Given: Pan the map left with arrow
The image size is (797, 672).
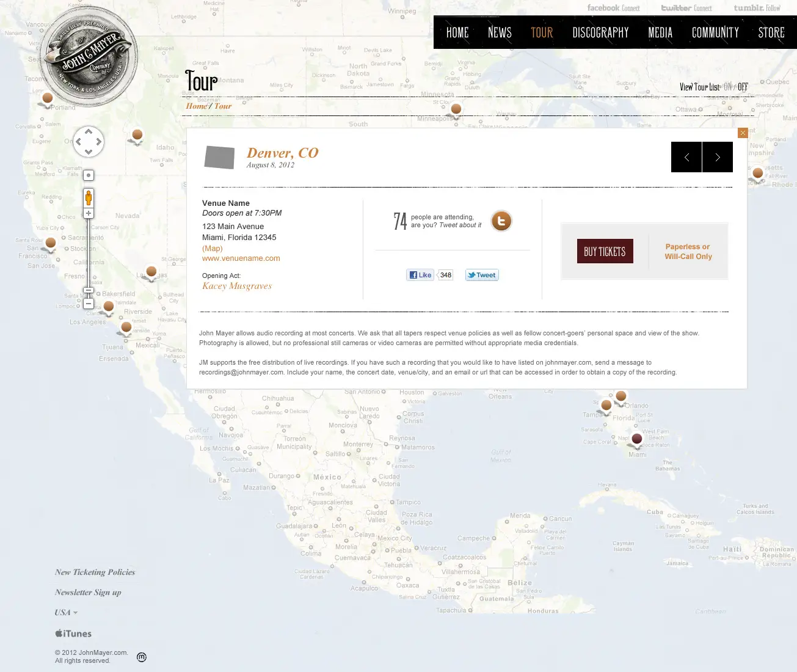Looking at the screenshot, I should point(78,142).
